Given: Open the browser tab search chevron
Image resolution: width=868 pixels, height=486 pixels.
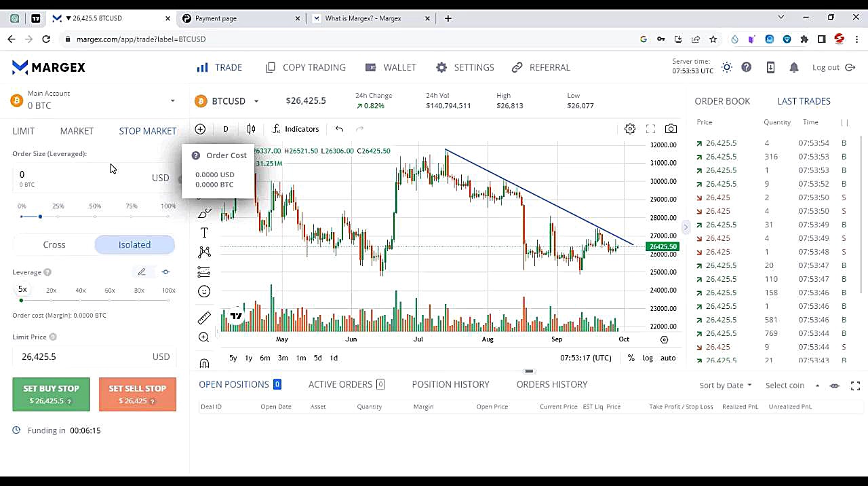Looking at the screenshot, I should click(781, 17).
